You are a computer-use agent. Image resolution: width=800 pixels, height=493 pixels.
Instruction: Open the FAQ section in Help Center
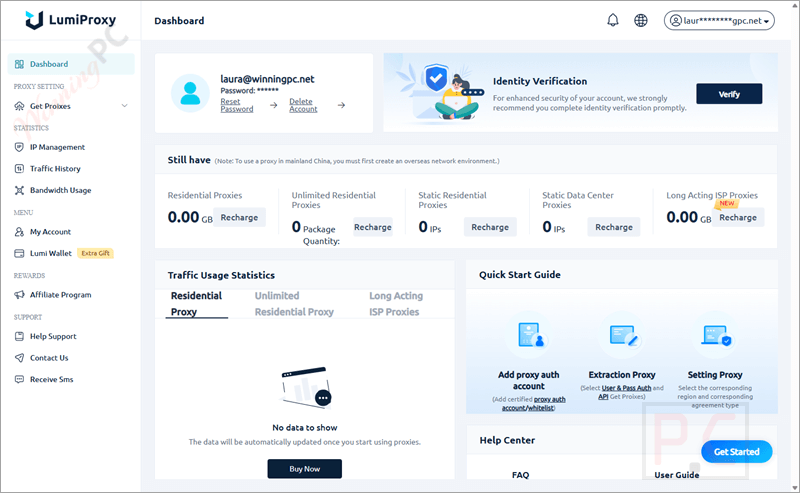coord(520,475)
